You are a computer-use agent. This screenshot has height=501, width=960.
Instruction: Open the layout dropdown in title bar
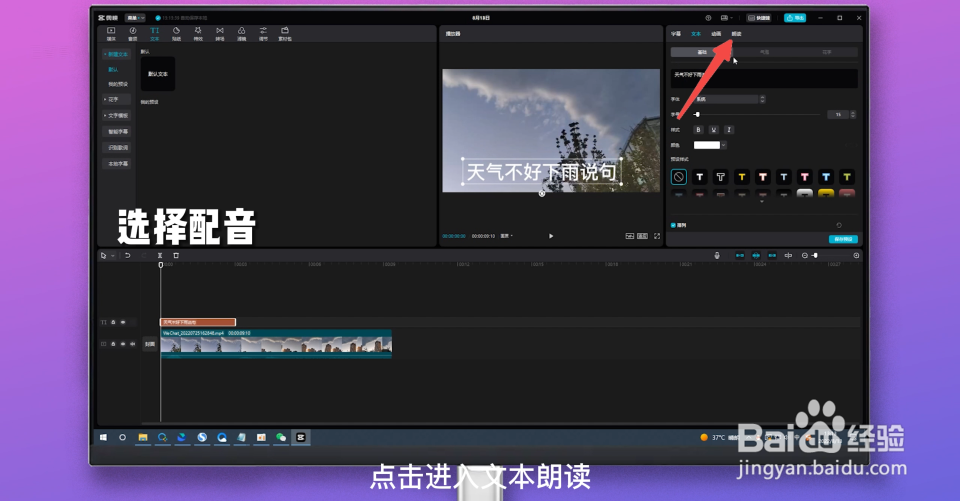point(727,18)
